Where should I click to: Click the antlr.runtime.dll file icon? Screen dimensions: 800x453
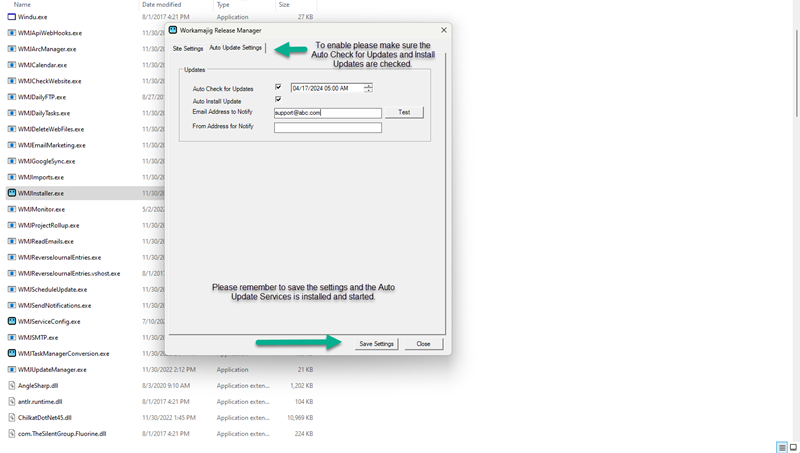12,401
